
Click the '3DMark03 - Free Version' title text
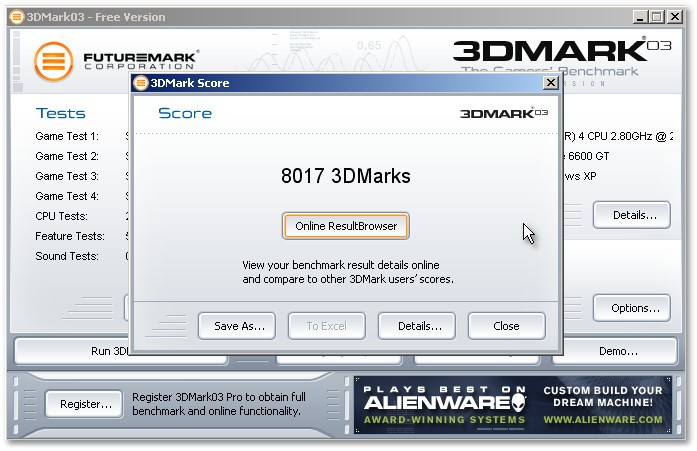96,17
